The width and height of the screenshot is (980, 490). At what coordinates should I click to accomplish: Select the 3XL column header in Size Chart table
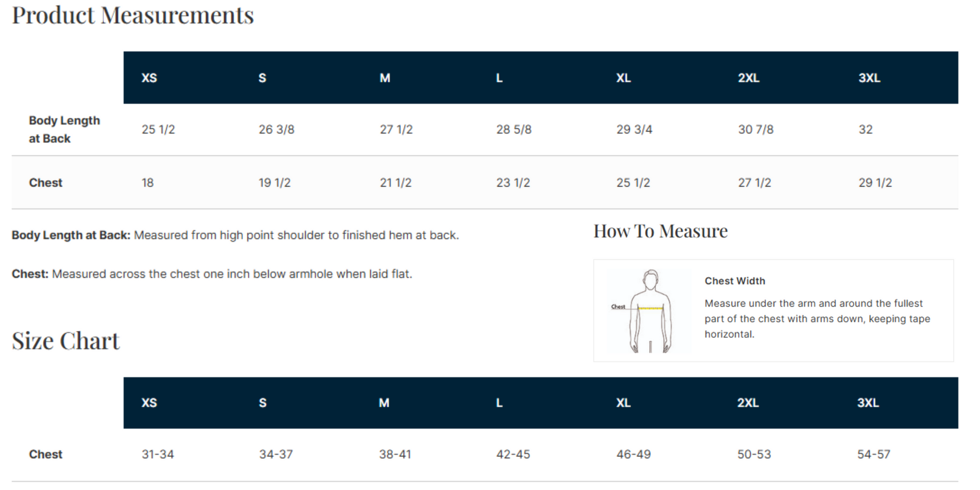point(868,403)
